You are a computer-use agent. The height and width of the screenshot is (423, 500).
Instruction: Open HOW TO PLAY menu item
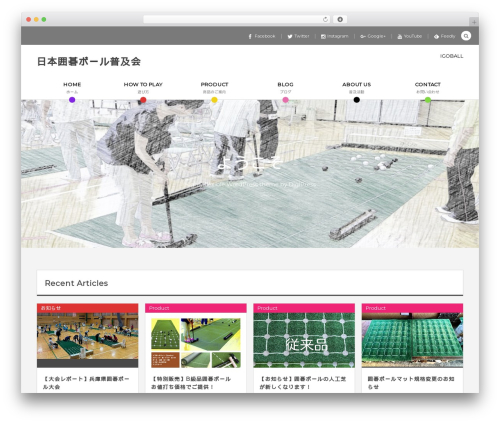pyautogui.click(x=143, y=87)
